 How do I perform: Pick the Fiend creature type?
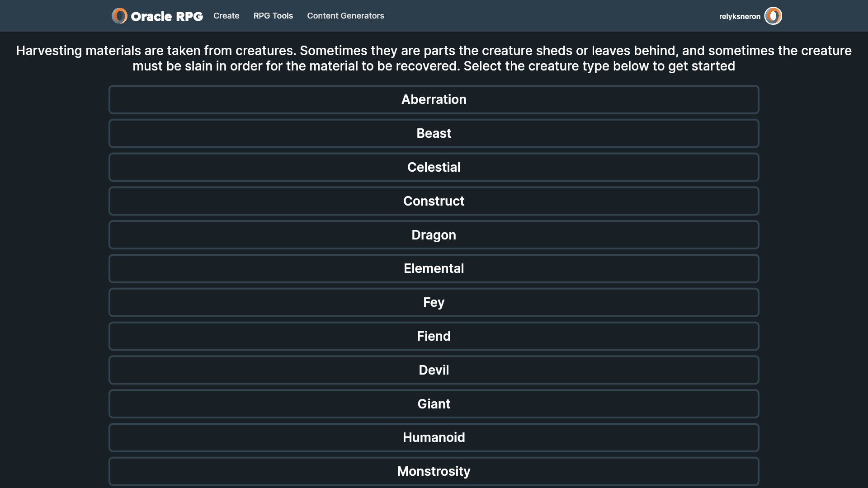tap(434, 336)
